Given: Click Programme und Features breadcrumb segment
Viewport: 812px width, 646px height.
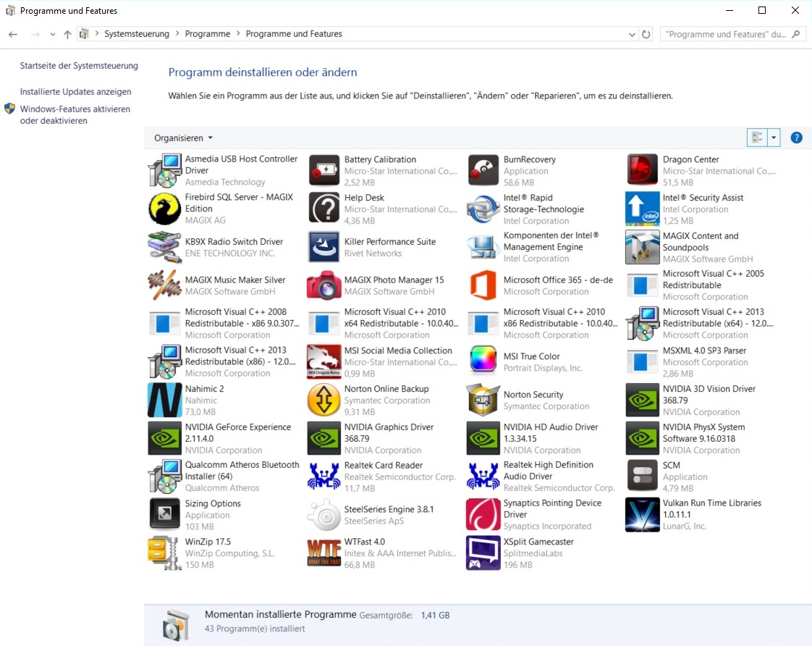Looking at the screenshot, I should pyautogui.click(x=294, y=33).
